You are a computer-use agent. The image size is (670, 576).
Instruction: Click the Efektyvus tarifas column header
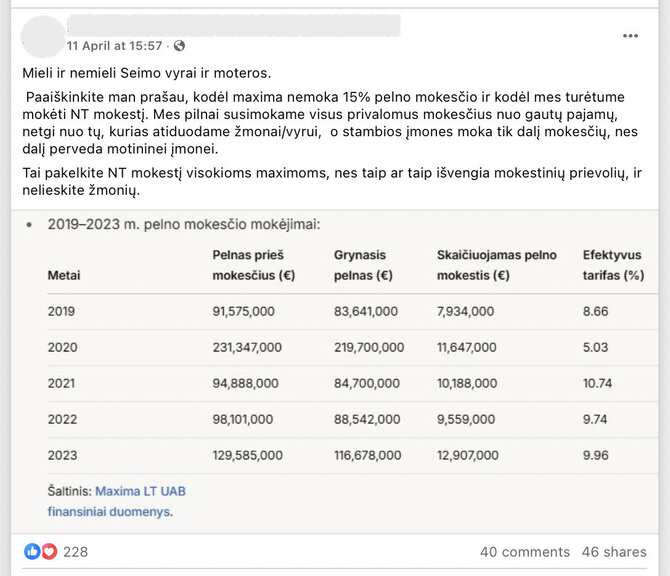(613, 265)
